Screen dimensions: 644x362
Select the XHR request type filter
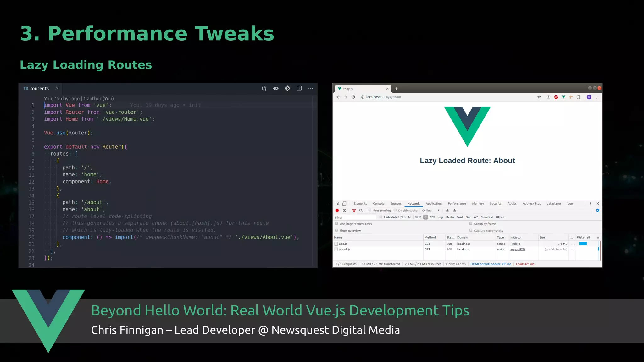click(418, 217)
